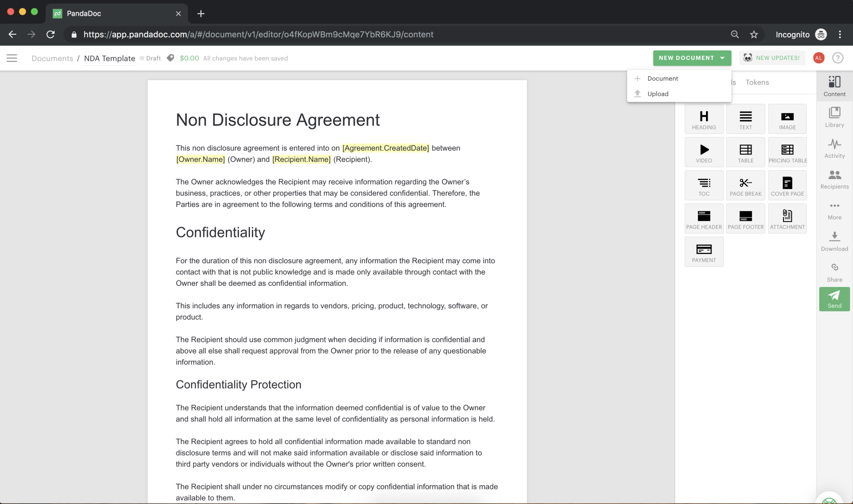
Task: Click the Agreement.CreatedDate token field
Action: click(385, 148)
